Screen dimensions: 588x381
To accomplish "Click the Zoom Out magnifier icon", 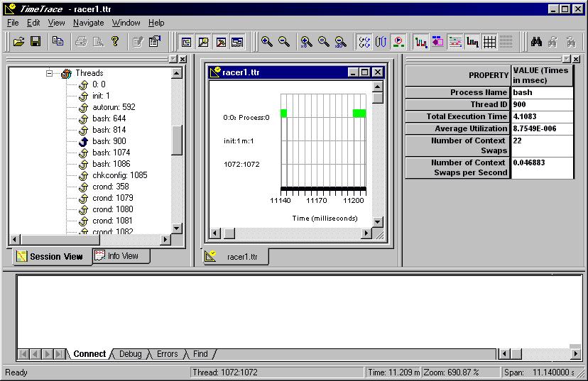I will (284, 42).
